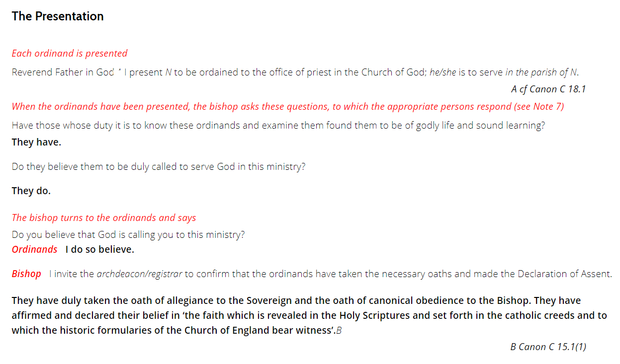
Task: Click the bold reply 'I do so believe.'
Action: point(100,249)
